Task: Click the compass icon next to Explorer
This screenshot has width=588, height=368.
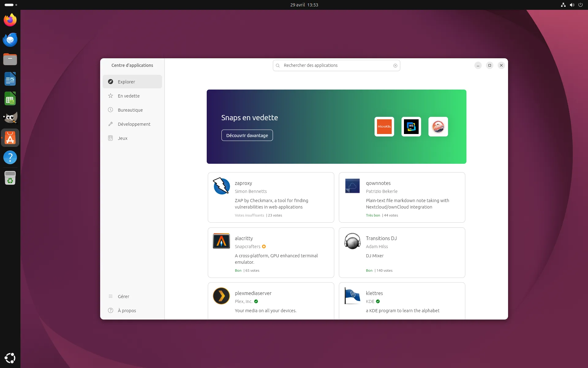Action: [x=111, y=82]
